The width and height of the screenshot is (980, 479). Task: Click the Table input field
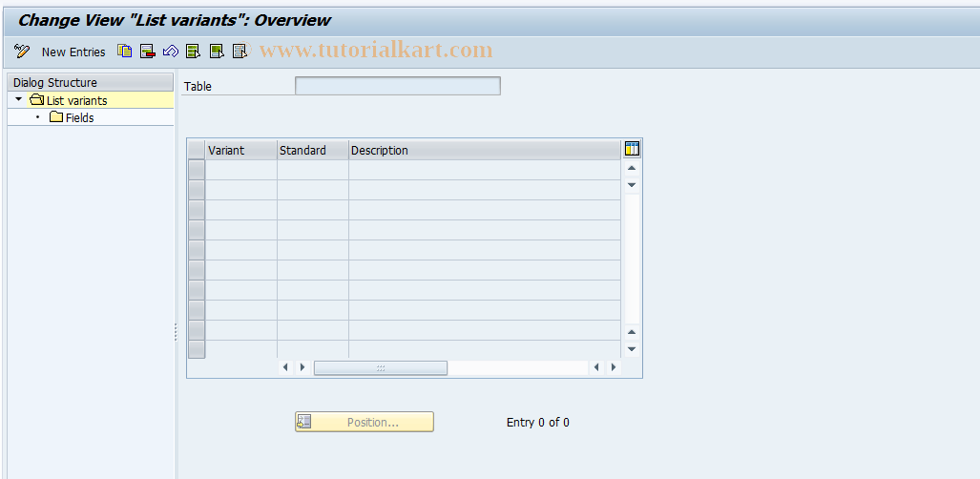(398, 86)
